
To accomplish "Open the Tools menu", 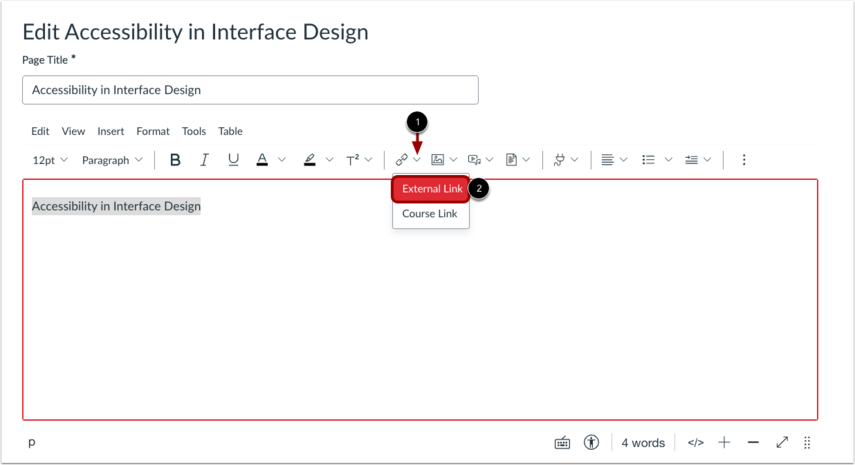I will [x=194, y=131].
